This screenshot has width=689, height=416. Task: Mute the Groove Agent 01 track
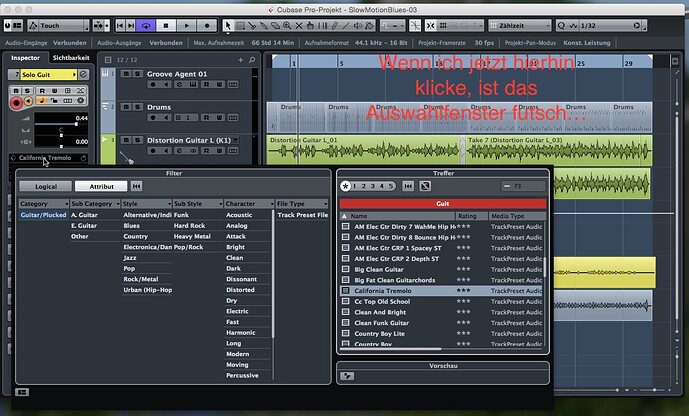coord(126,74)
